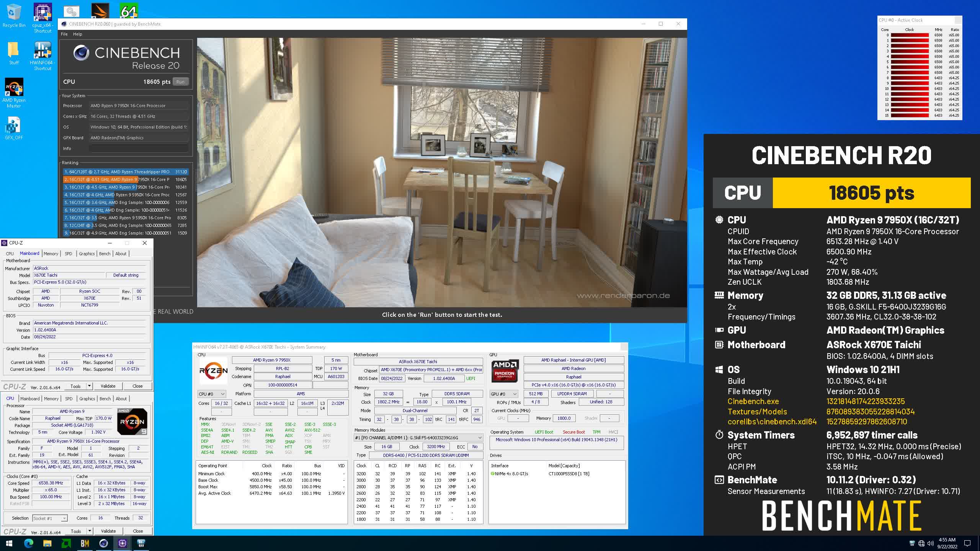Select Mainboard tab in lower CPU-Z window
This screenshot has height=551, width=980.
(x=30, y=399)
